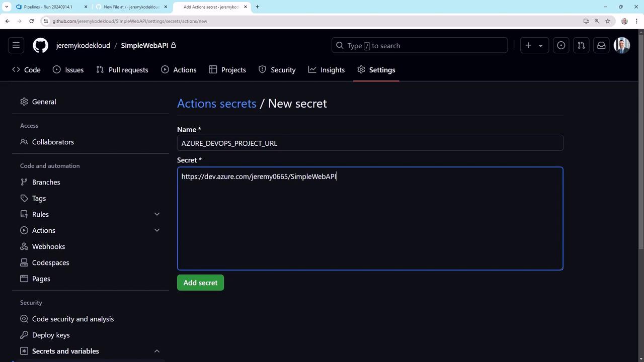Viewport: 644px width, 362px height.
Task: Open the Code repository tab
Action: pyautogui.click(x=26, y=70)
